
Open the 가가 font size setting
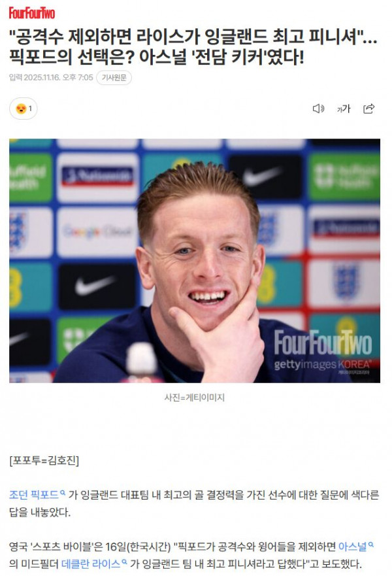pyautogui.click(x=344, y=109)
